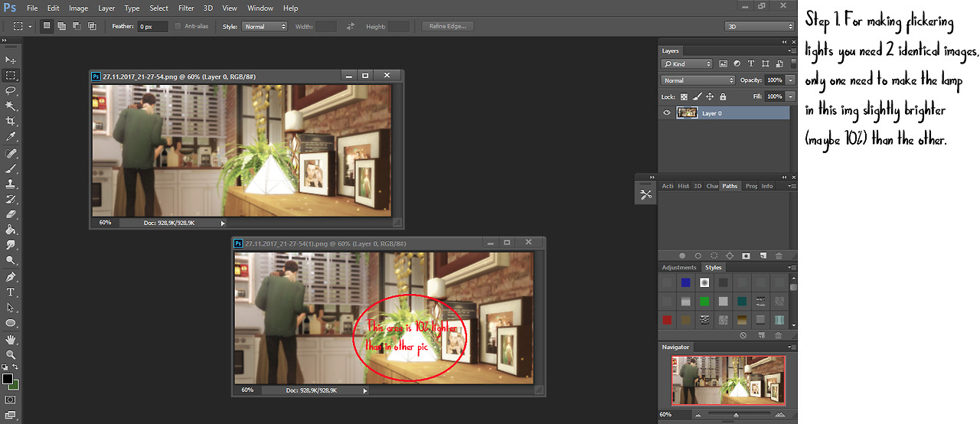Viewport: 980px width, 424px height.
Task: Click the red style swatch
Action: [x=668, y=320]
